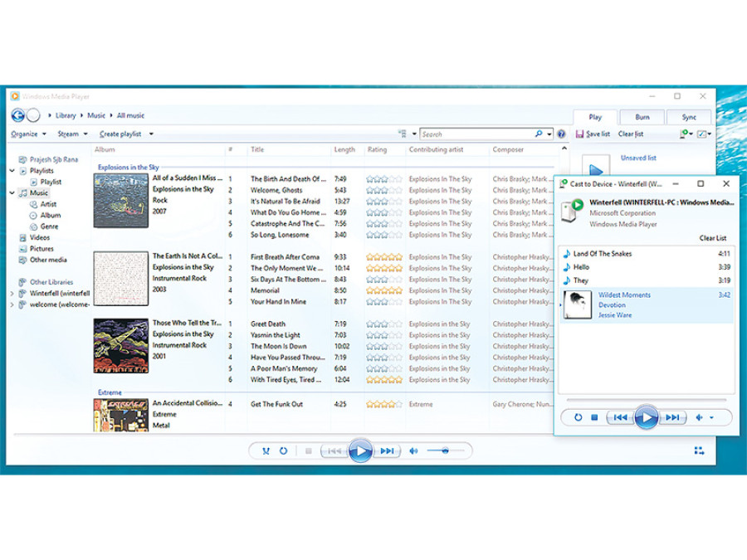Click Library in the breadcrumb path
The height and width of the screenshot is (560, 747).
[x=66, y=115]
